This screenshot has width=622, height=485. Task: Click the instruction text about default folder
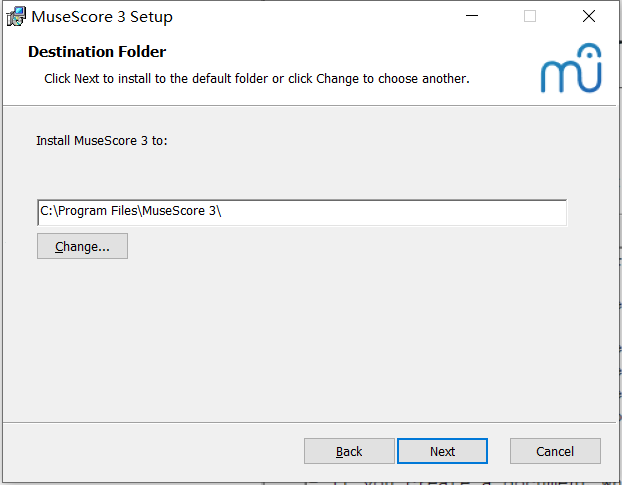click(x=257, y=79)
